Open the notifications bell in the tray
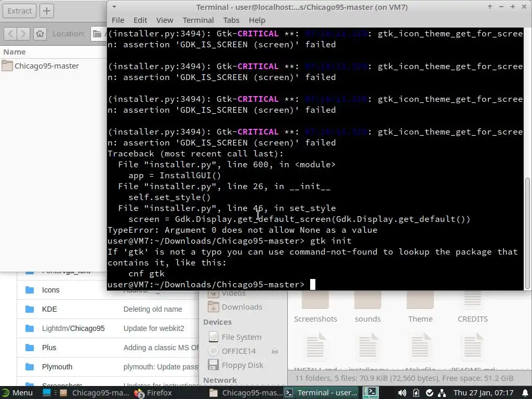This screenshot has height=399, width=532. click(x=525, y=393)
